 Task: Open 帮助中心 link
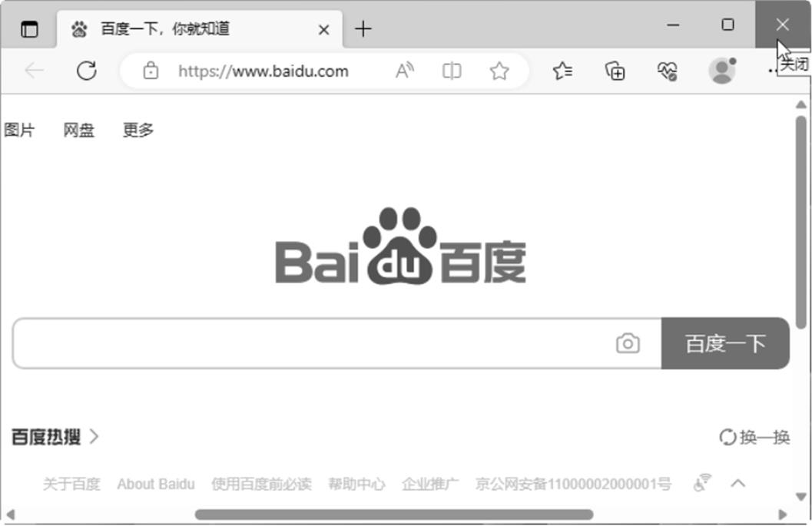tap(356, 484)
